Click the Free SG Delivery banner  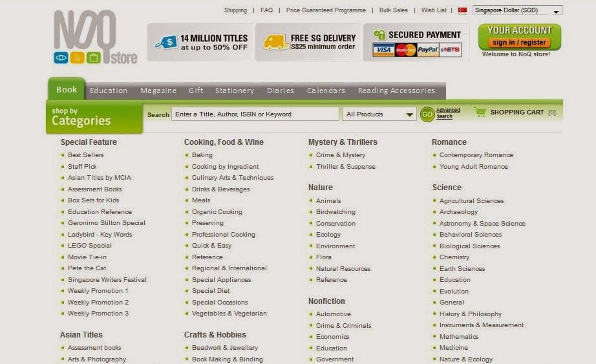tap(308, 42)
